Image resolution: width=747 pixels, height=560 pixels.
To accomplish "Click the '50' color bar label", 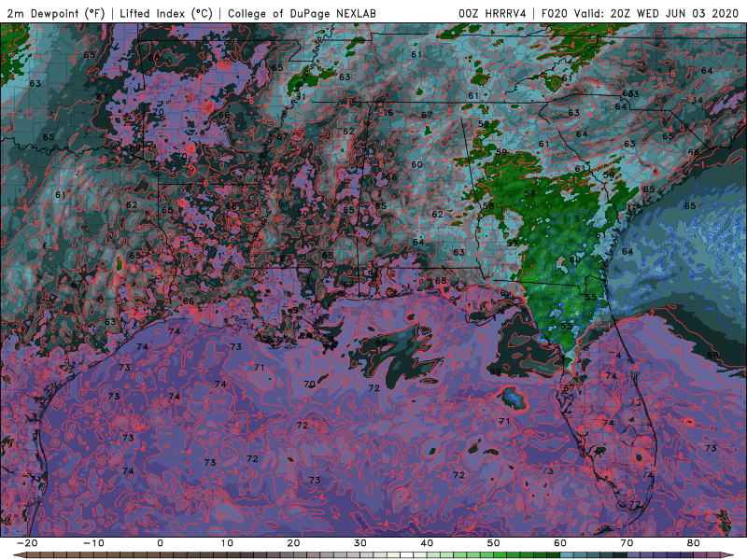I will (x=494, y=543).
